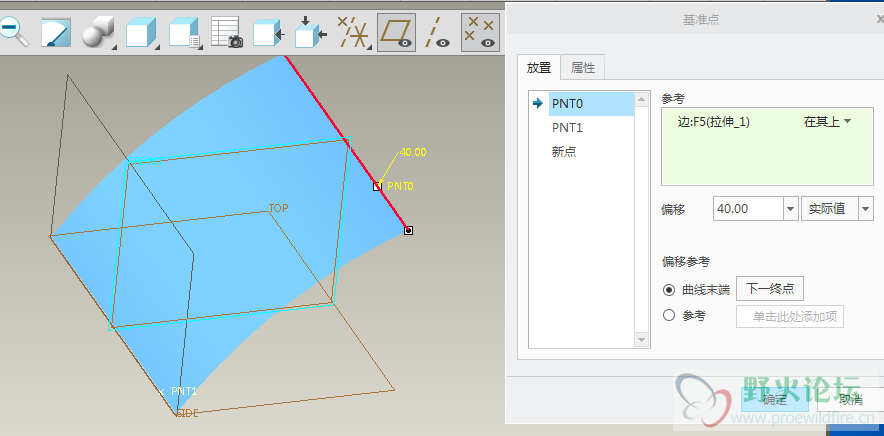
Task: Open the display style sphere icon
Action: click(x=98, y=32)
